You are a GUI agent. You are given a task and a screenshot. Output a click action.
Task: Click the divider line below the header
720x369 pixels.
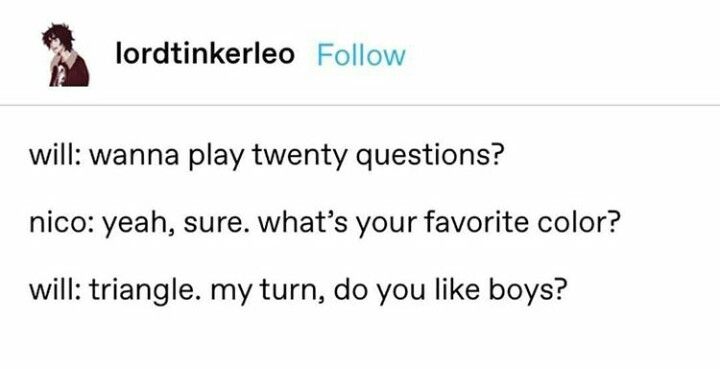pyautogui.click(x=360, y=106)
